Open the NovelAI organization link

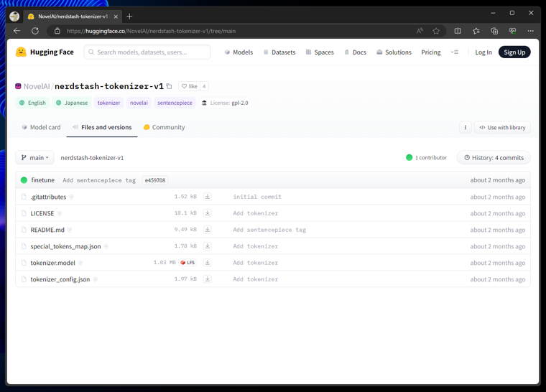pos(37,86)
